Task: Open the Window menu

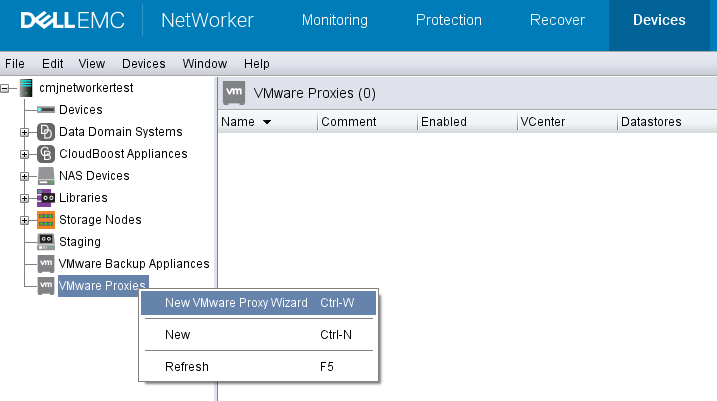Action: [204, 64]
